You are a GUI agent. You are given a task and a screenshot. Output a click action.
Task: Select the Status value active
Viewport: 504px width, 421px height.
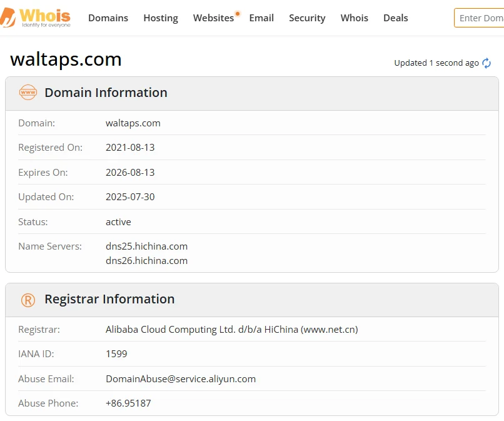118,222
